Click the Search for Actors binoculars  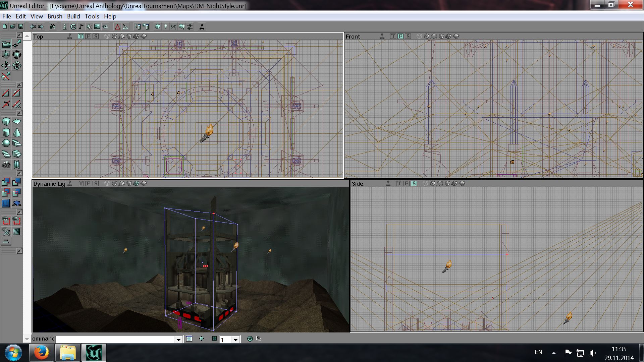coord(53,27)
